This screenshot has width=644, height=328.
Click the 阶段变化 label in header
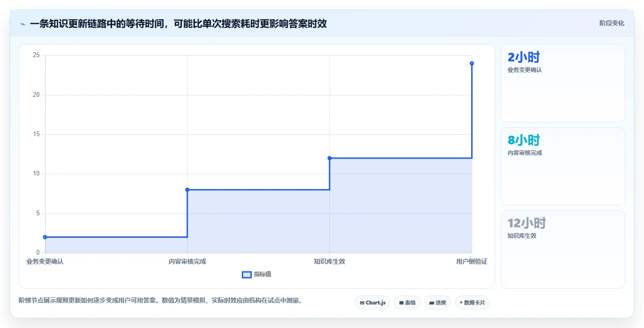[x=611, y=23]
